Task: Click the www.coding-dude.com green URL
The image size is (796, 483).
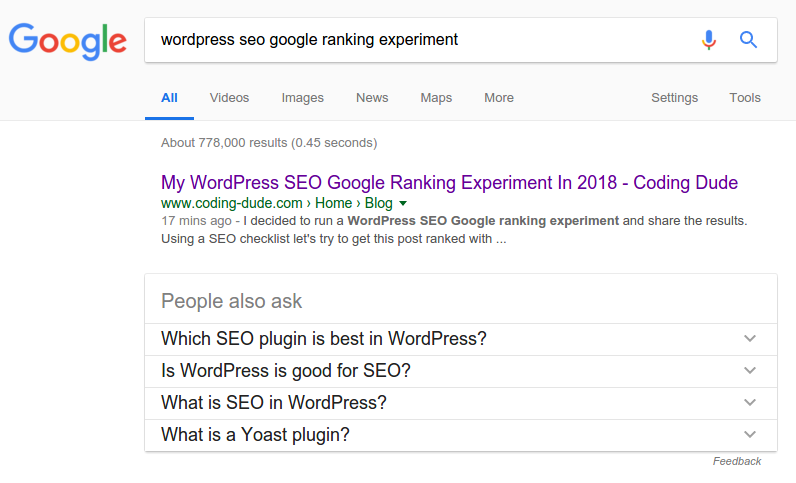Action: click(x=231, y=204)
